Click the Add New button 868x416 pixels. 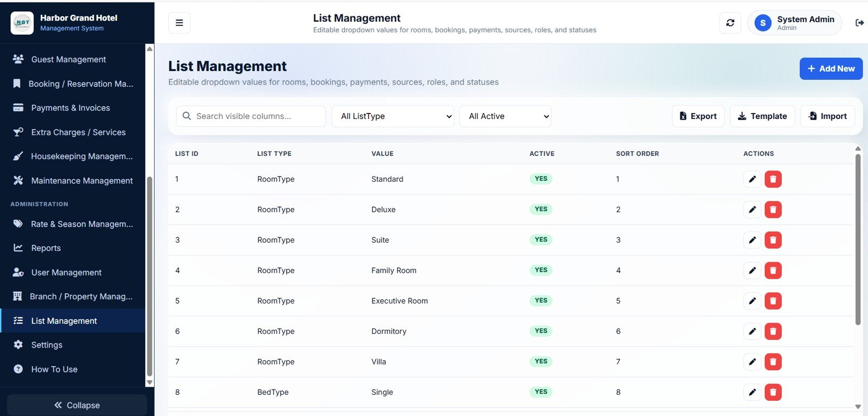point(831,68)
